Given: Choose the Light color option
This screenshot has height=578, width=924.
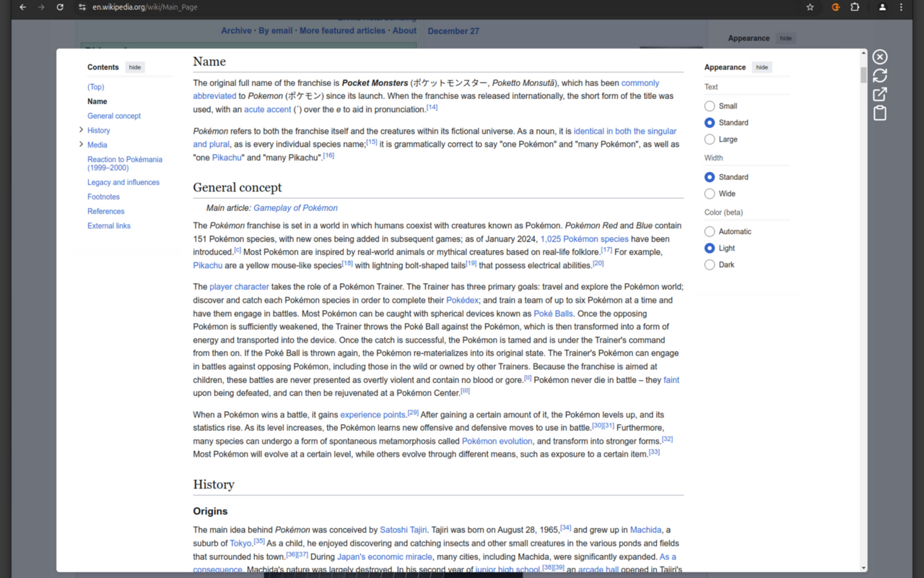Looking at the screenshot, I should (710, 249).
